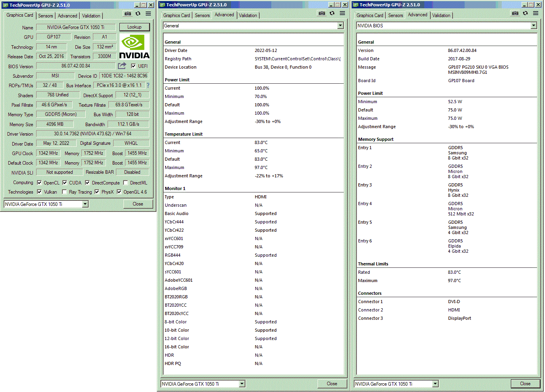The width and height of the screenshot is (545, 392).
Task: Click refresh icon in right GPU-Z window
Action: [525, 13]
